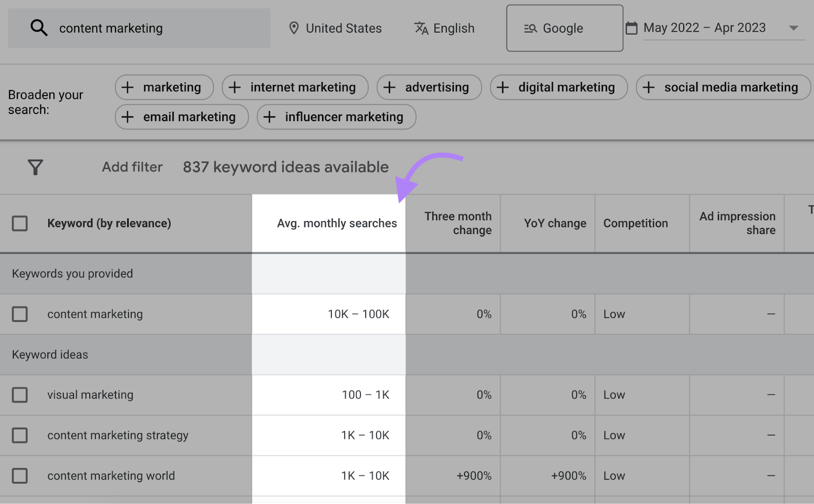Image resolution: width=814 pixels, height=504 pixels.
Task: Sort by Ad impression share column
Action: click(737, 223)
